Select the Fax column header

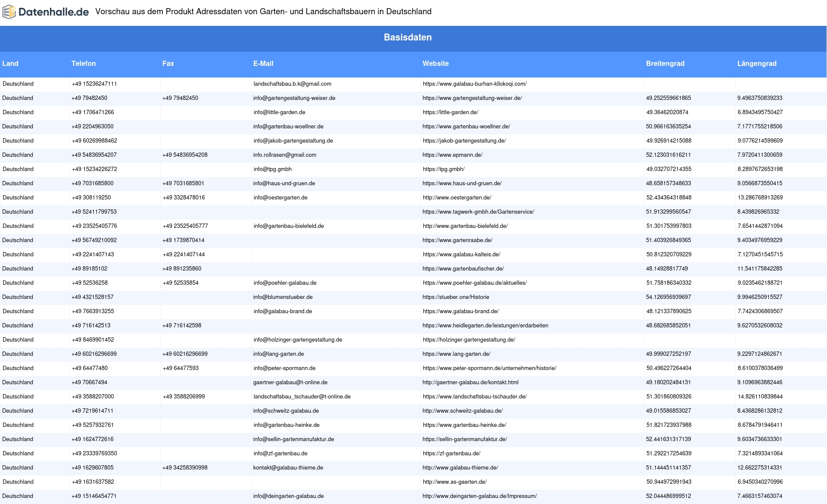pyautogui.click(x=168, y=63)
